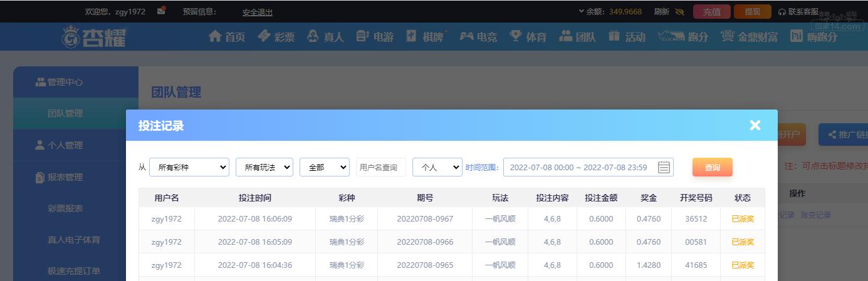Open 彩票报表 in the sidebar
This screenshot has width=868, height=281.
coord(65,208)
